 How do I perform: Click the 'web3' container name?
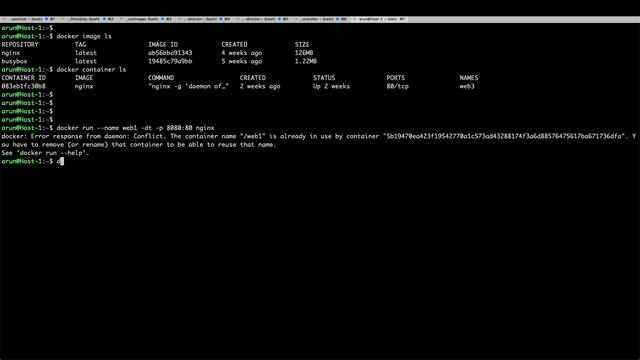(x=467, y=86)
